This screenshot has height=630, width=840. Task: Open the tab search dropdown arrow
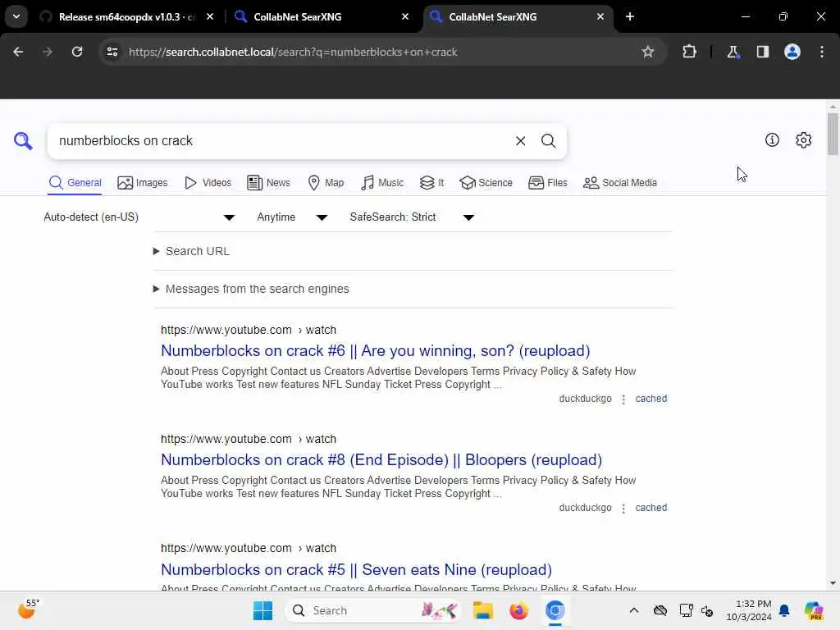pos(16,16)
